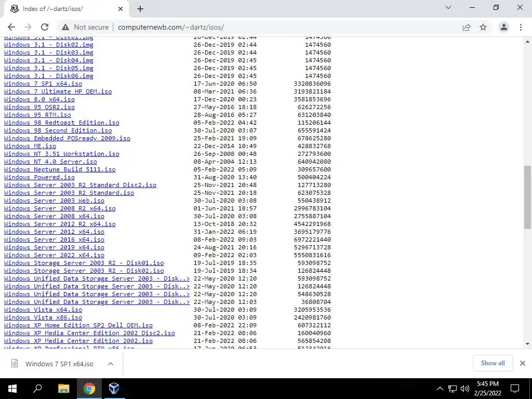
Task: Reload the page with the refresh icon
Action: 45,27
